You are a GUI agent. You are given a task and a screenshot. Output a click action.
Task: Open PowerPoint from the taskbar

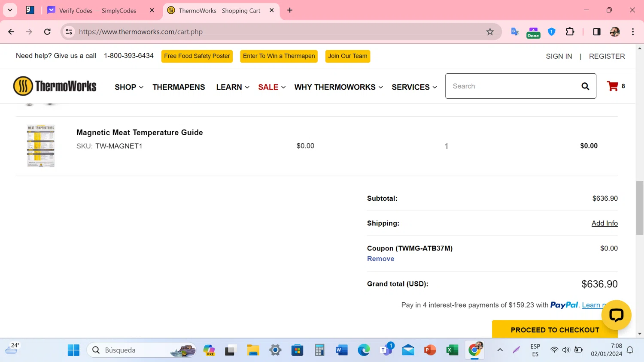click(430, 350)
